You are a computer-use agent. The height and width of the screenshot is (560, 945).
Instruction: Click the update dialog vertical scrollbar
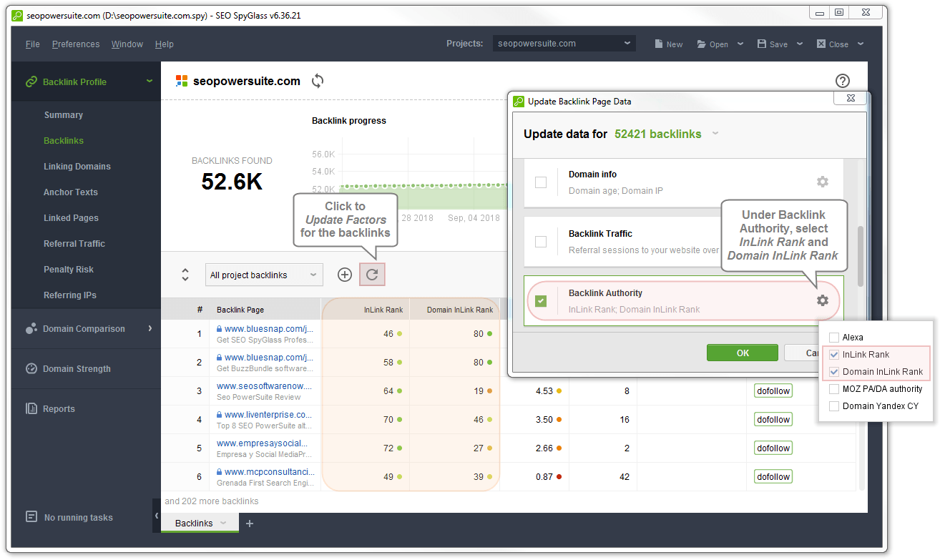(x=861, y=256)
